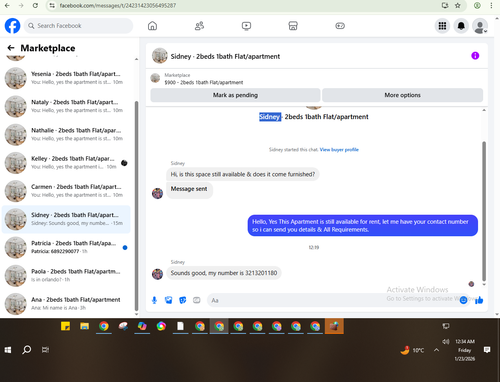Screen dimensions: 500x382
Task: Open Windows notification center icon
Action: click(487, 350)
